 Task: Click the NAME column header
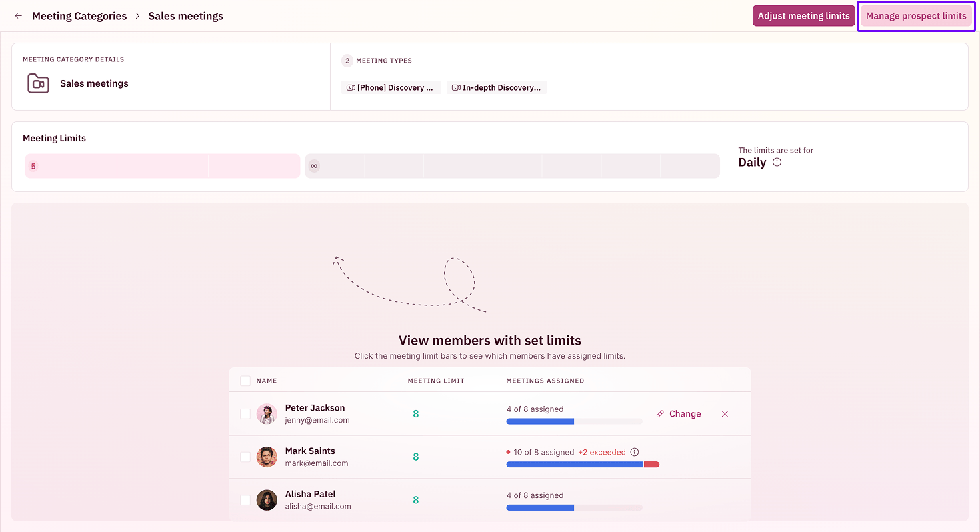click(267, 381)
